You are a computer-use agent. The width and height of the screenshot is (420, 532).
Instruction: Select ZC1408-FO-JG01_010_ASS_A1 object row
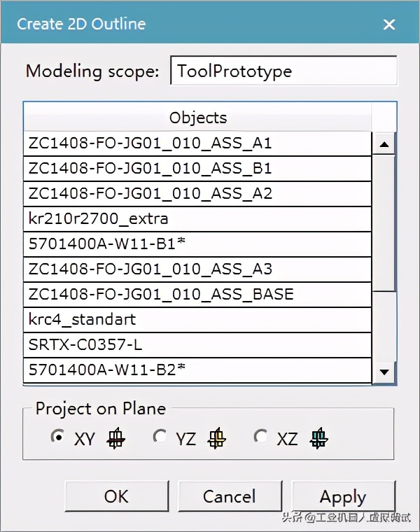coord(197,143)
